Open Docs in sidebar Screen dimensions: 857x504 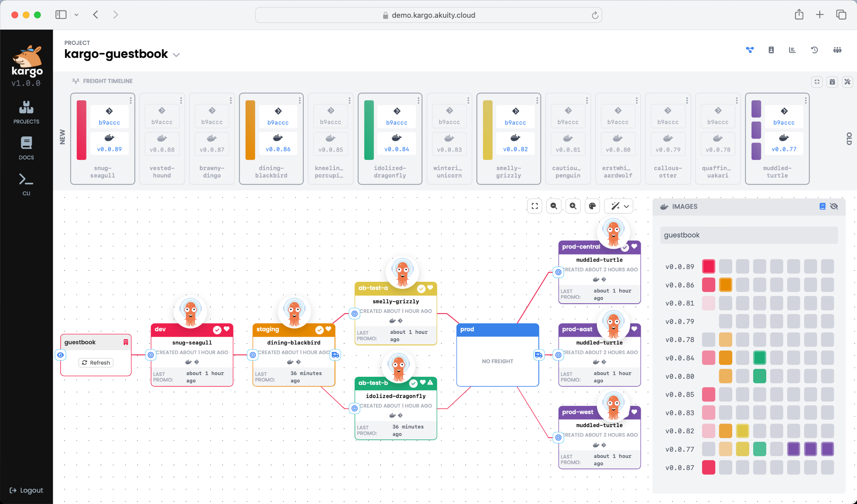26,148
